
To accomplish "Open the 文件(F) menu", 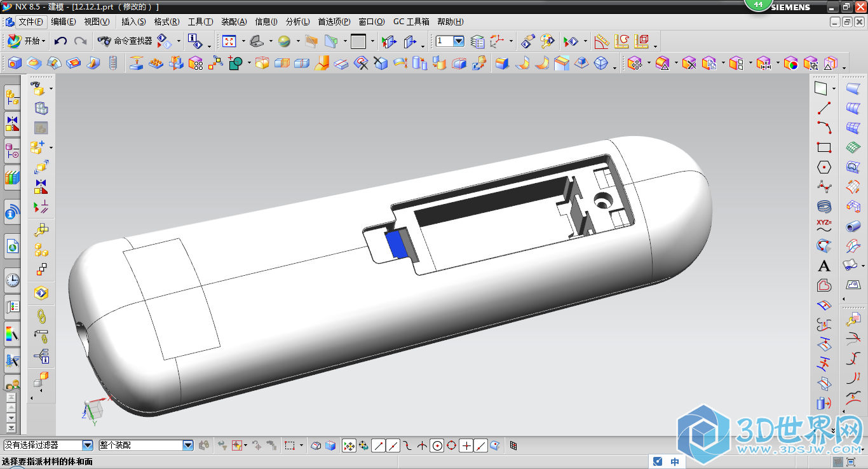I will pos(30,22).
